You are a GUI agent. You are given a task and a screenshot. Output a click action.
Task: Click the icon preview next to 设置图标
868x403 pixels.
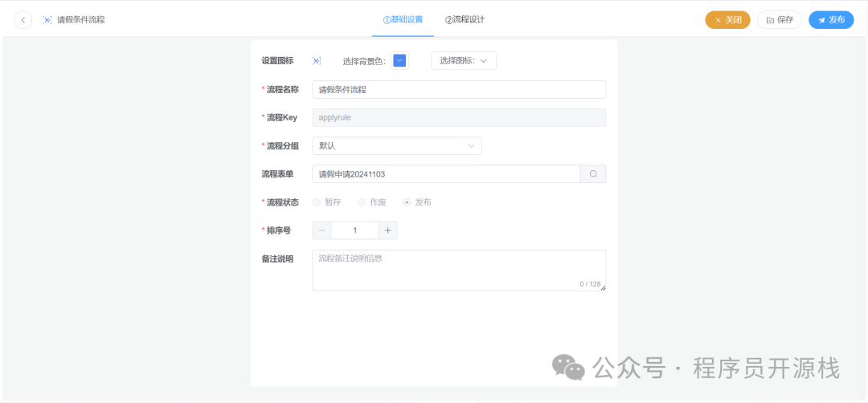[x=317, y=61]
